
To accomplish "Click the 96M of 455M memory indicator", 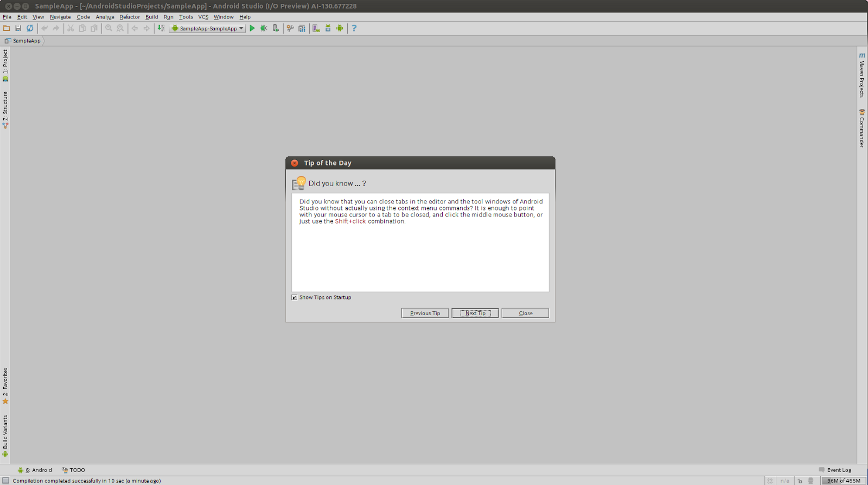I will point(844,481).
